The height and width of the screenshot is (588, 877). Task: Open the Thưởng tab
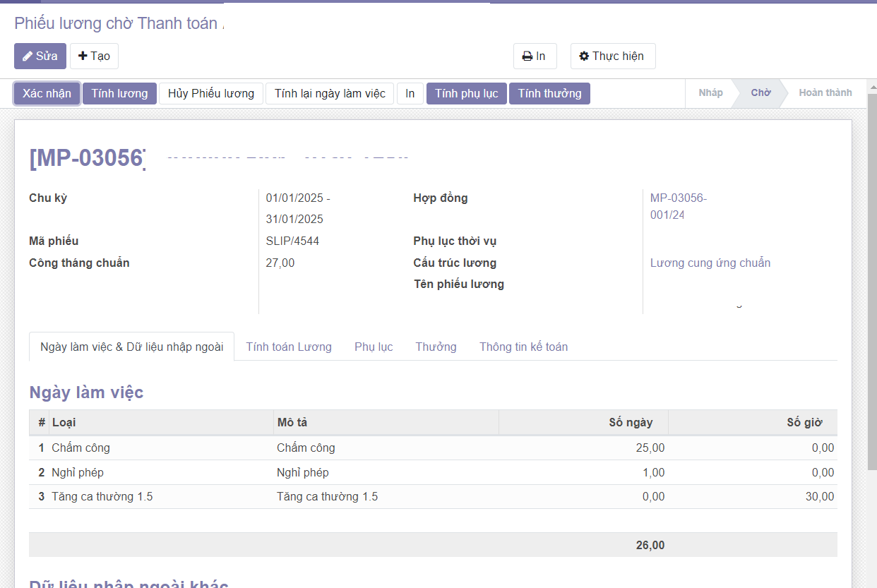click(x=436, y=347)
